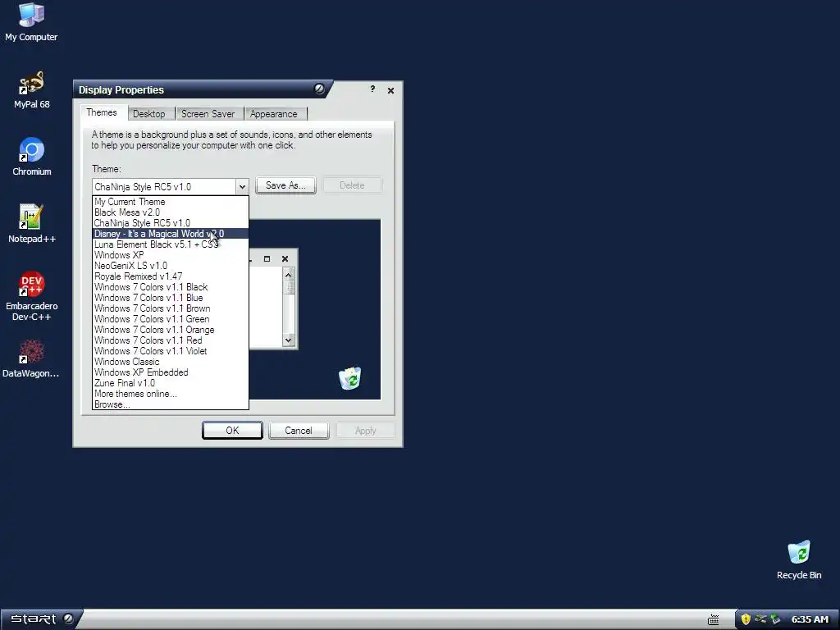This screenshot has height=630, width=840.
Task: Select Windows 7 Colors v1.1 Blue
Action: [x=171, y=298]
